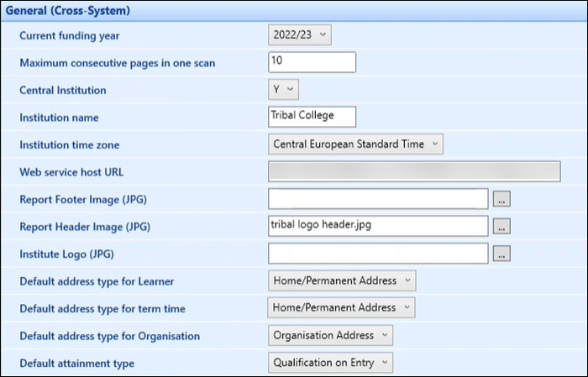
Task: Click the Report Footer Image text field
Action: pos(378,199)
